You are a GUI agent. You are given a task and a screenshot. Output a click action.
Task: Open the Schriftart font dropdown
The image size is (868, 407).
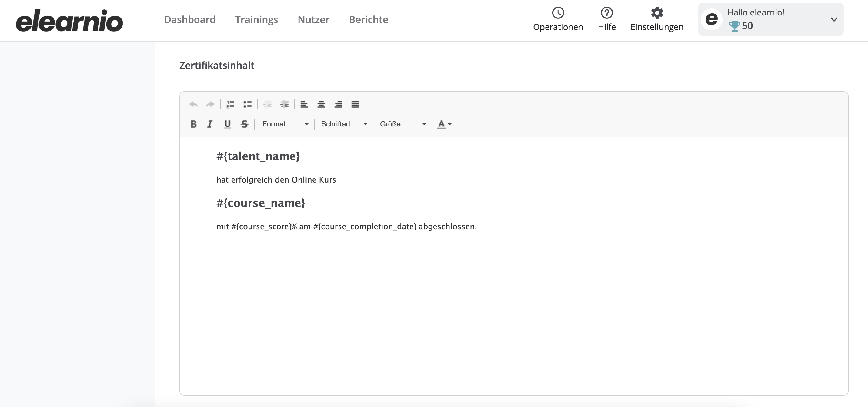pos(344,124)
